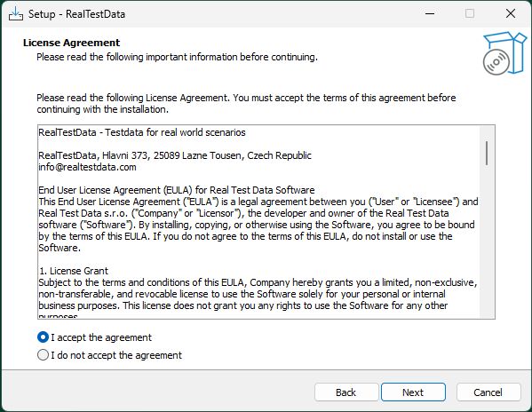The image size is (532, 412).
Task: Click the "License Agreement" bold heading
Action: pyautogui.click(x=72, y=43)
